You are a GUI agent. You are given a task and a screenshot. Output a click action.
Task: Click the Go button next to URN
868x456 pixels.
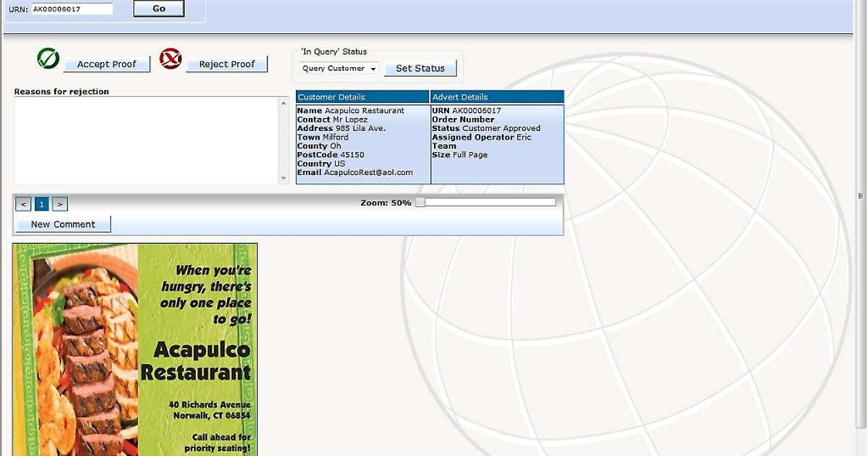pos(159,9)
